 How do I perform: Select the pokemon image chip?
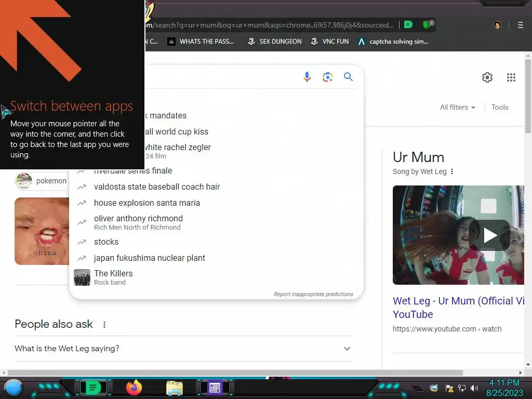point(42,181)
